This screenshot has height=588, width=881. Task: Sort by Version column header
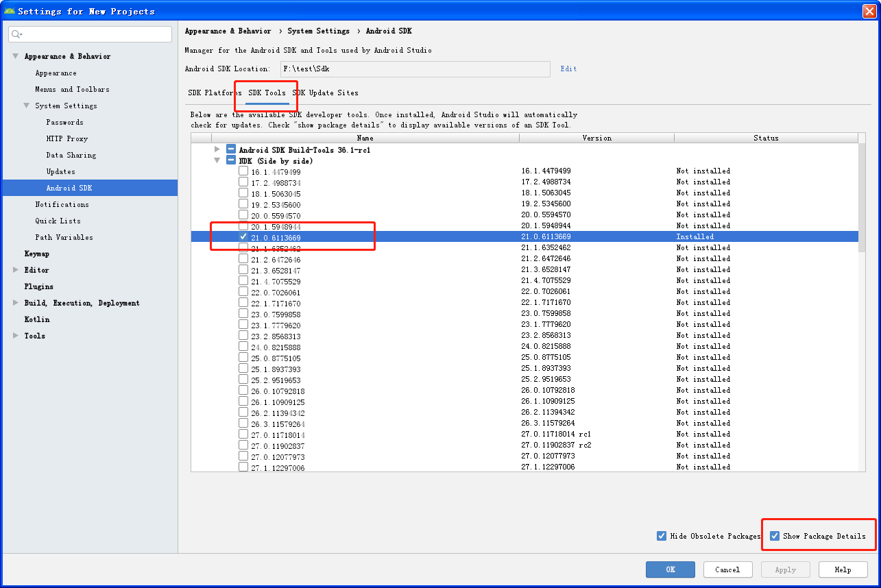click(597, 138)
